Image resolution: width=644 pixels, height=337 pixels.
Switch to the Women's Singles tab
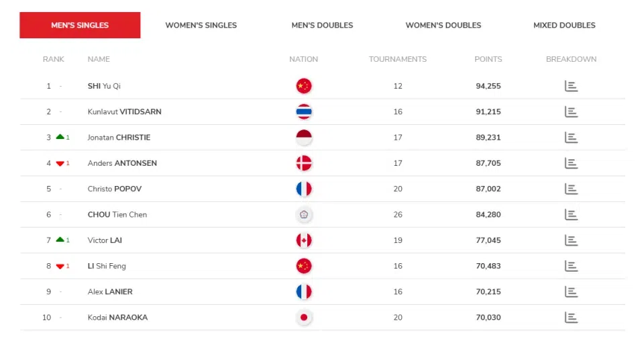coord(201,25)
